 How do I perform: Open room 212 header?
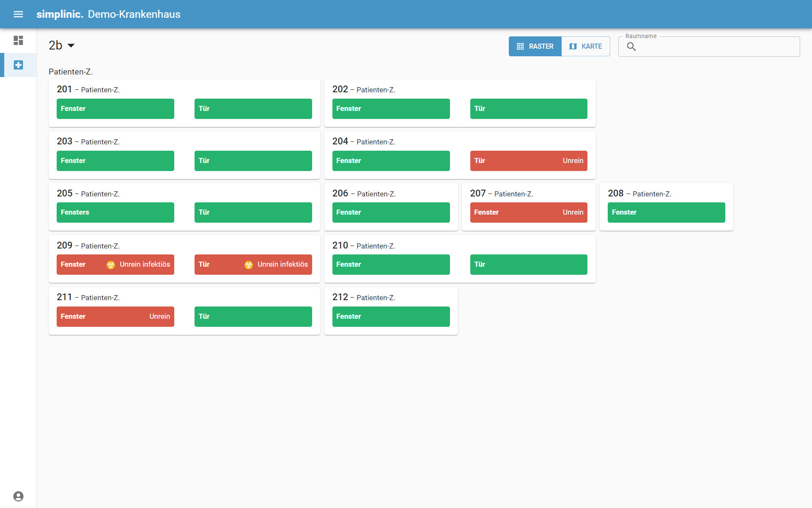pos(363,298)
